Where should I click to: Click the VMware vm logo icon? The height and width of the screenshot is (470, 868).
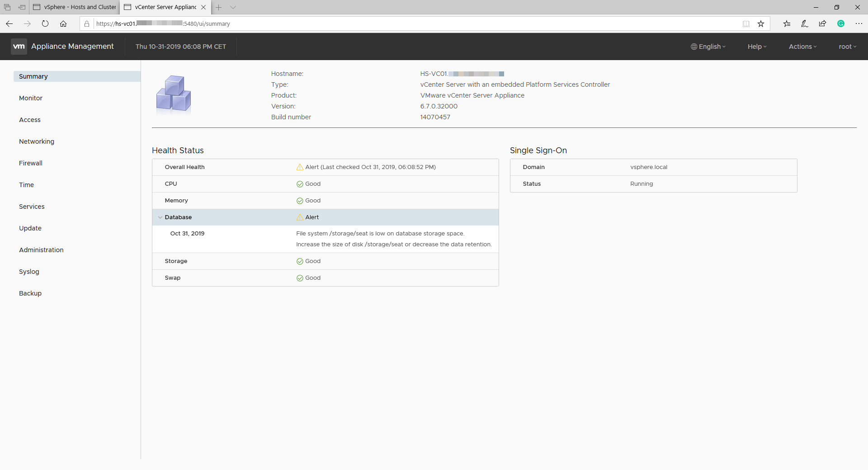pyautogui.click(x=19, y=46)
